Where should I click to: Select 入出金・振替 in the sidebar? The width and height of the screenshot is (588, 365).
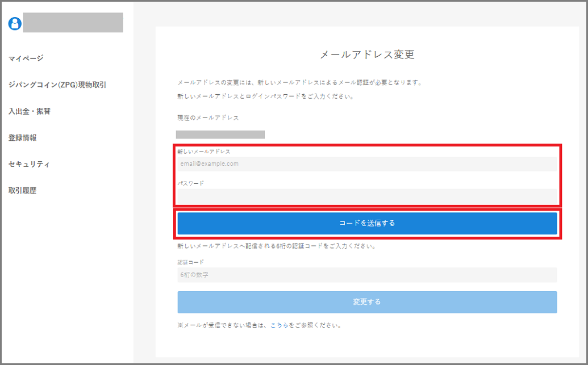pos(30,111)
